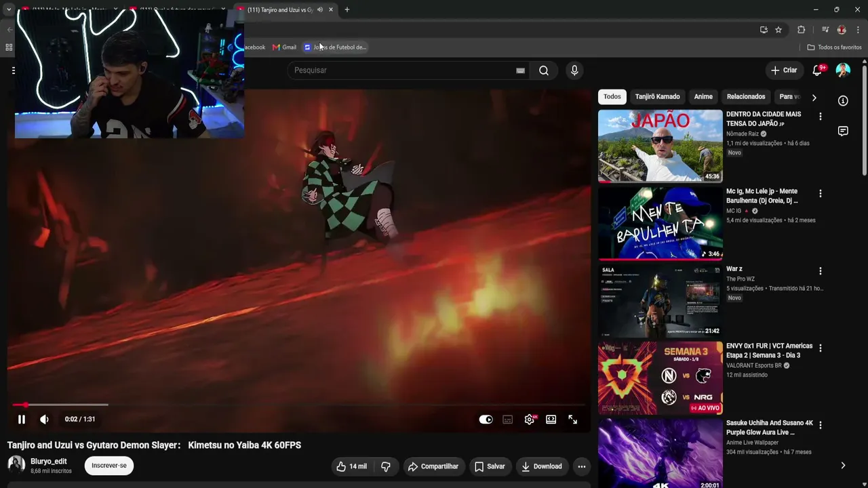Open the notifications bell
This screenshot has width=868, height=488.
coord(817,70)
